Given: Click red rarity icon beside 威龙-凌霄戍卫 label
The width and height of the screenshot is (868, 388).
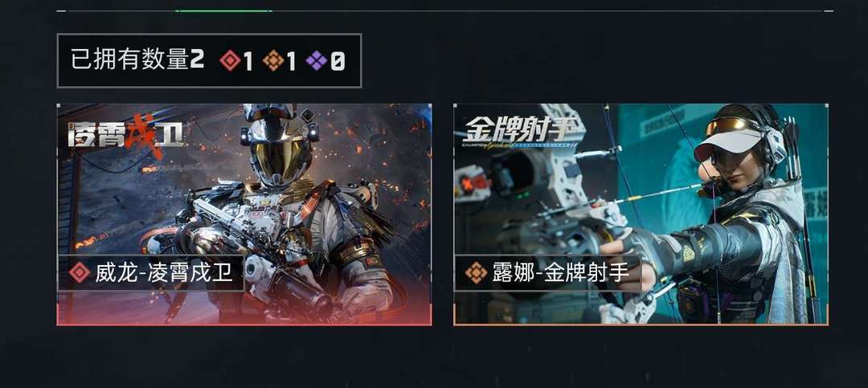Looking at the screenshot, I should 80,273.
